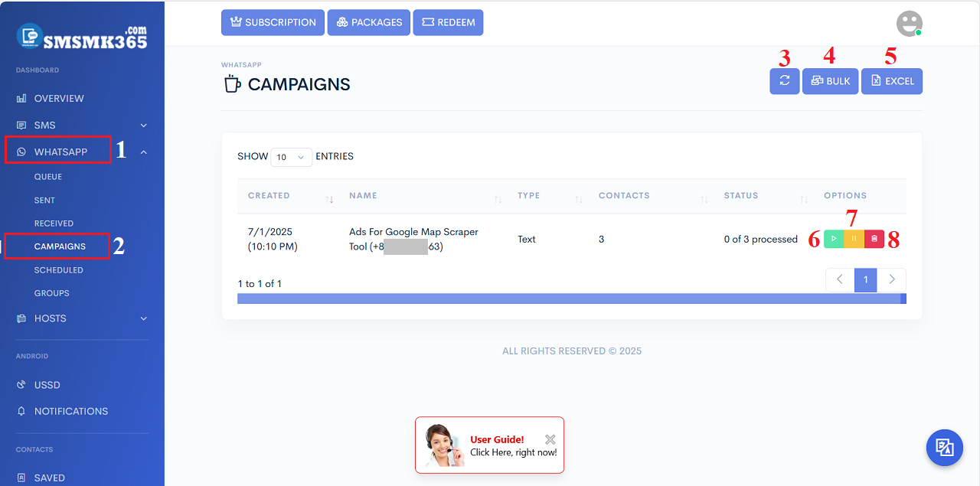Click the WhatsApp icon in sidebar
This screenshot has height=486, width=980.
pos(21,152)
